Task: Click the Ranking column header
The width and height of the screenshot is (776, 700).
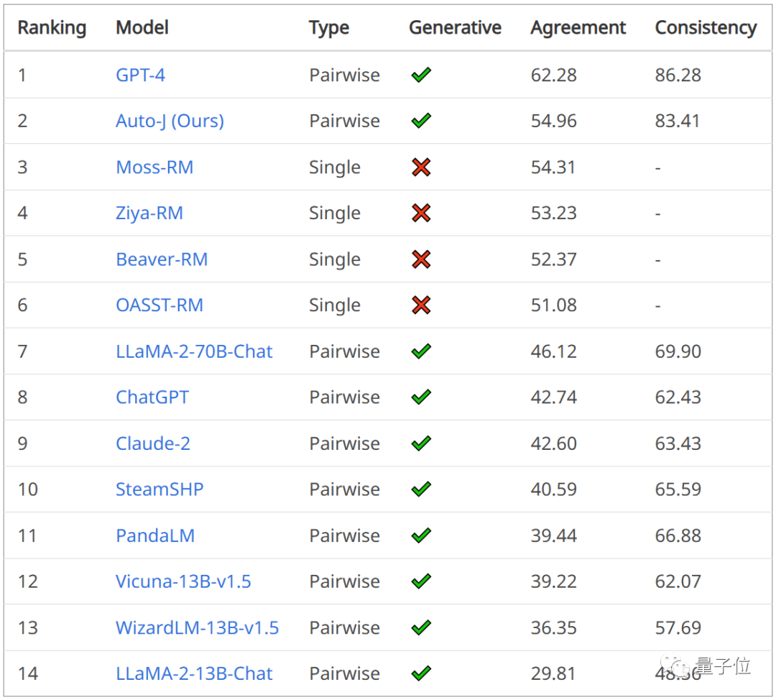Action: pos(52,28)
